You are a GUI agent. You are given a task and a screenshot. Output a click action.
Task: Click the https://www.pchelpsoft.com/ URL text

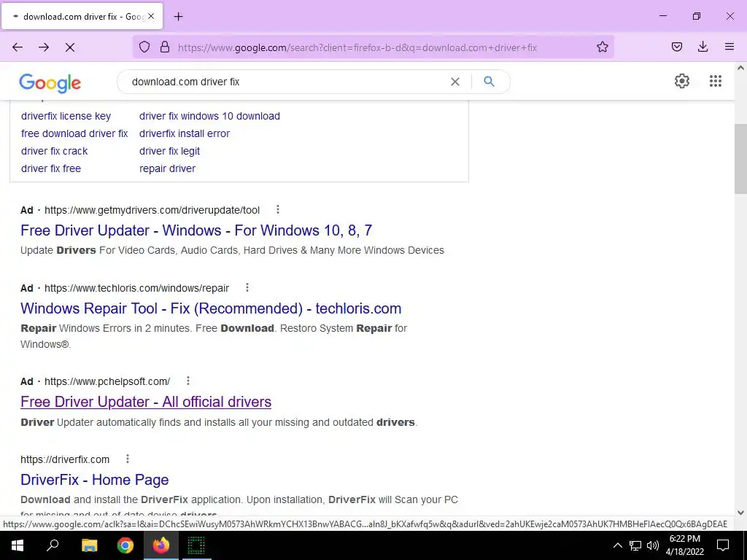(x=107, y=381)
